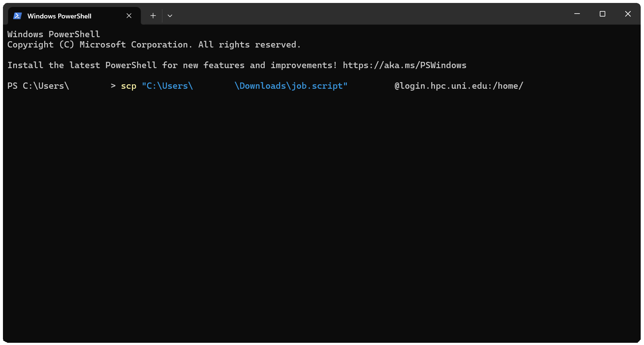Open the aka.ms/PSWindows link

(404, 66)
